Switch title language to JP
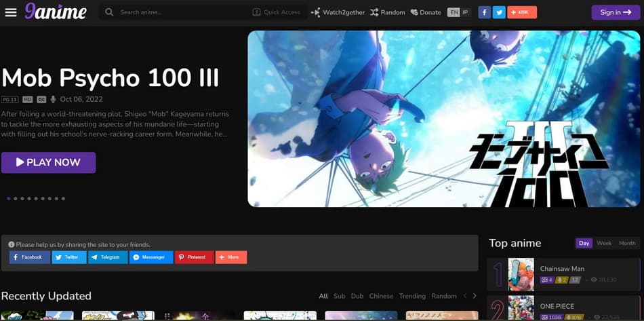Image resolution: width=644 pixels, height=321 pixels. tap(465, 12)
